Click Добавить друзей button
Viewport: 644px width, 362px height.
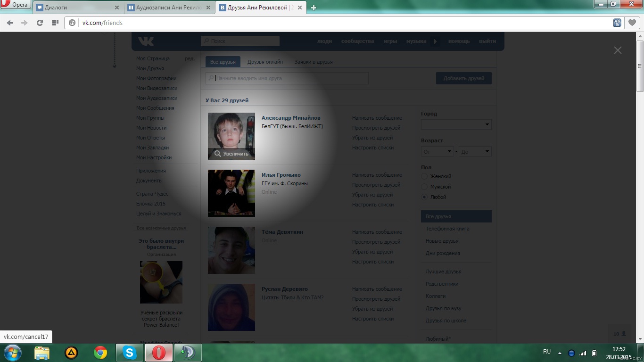click(464, 78)
